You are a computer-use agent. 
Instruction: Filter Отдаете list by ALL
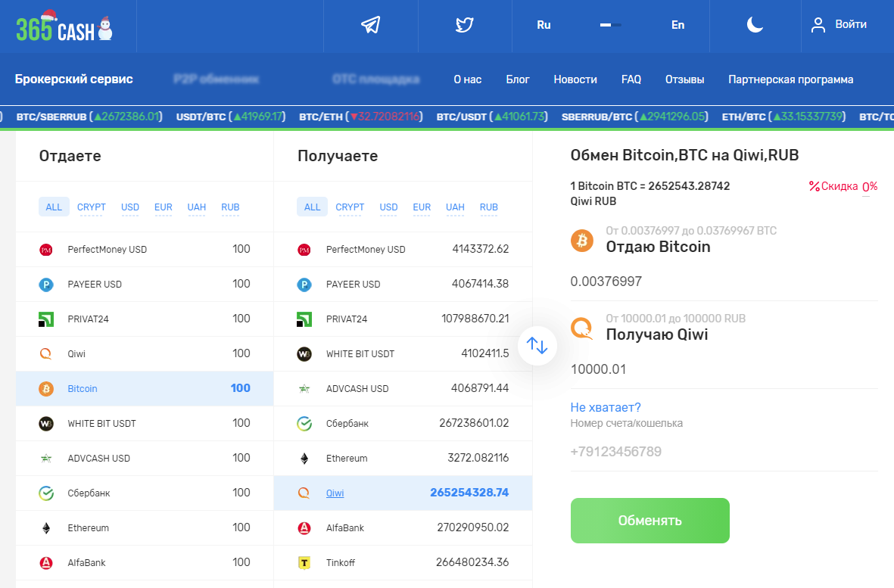point(54,207)
